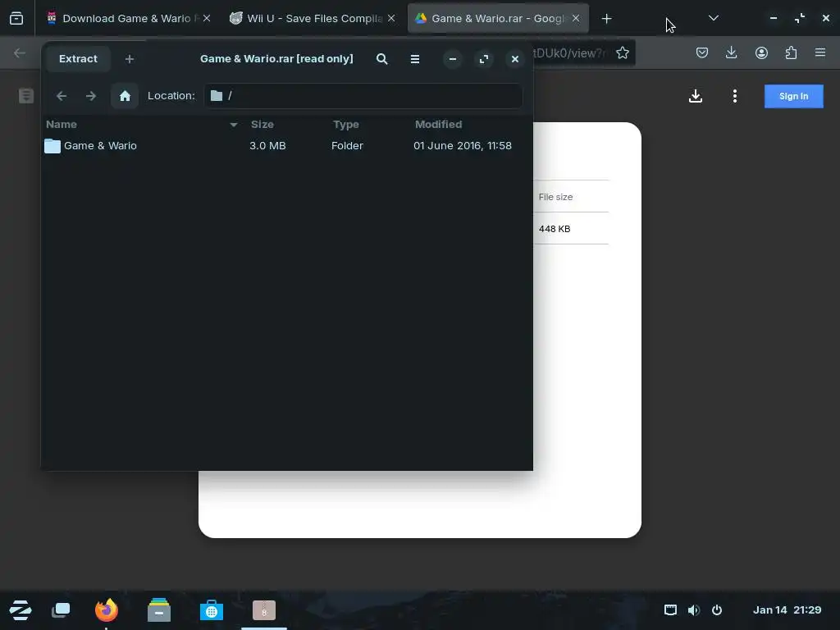The height and width of the screenshot is (630, 840).
Task: Open the Firefox application menu
Action: (820, 52)
